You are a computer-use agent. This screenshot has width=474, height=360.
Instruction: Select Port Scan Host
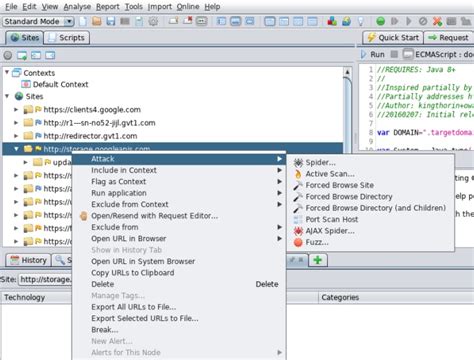371,219
